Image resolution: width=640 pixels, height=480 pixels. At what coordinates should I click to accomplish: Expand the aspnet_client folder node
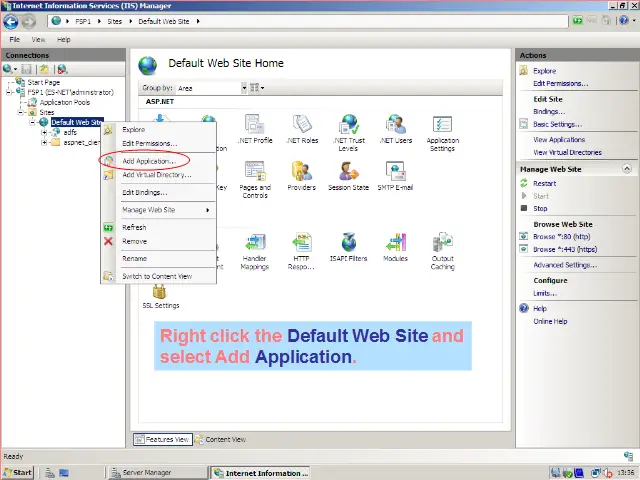44,142
